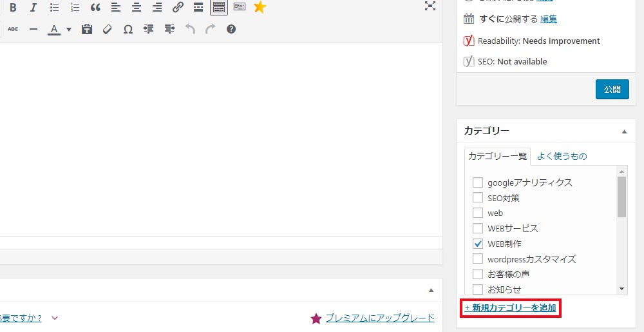Click the SEO: Not available text
This screenshot has width=644, height=332.
coord(513,62)
